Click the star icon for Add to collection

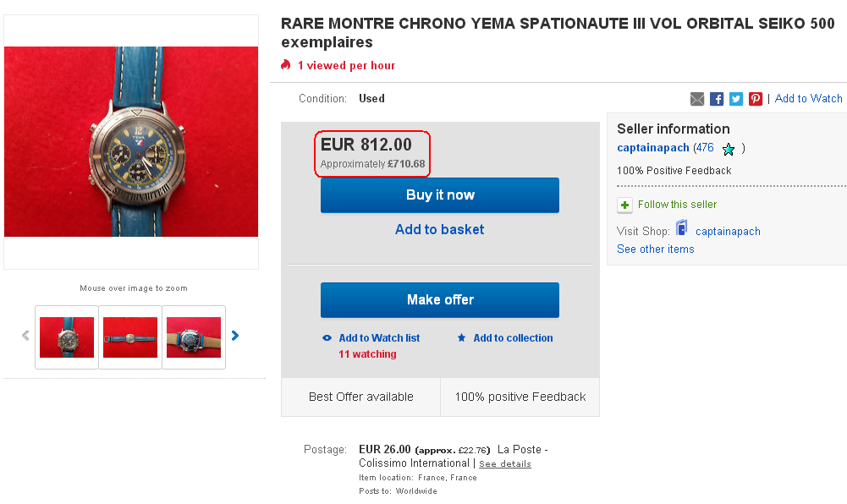point(461,338)
